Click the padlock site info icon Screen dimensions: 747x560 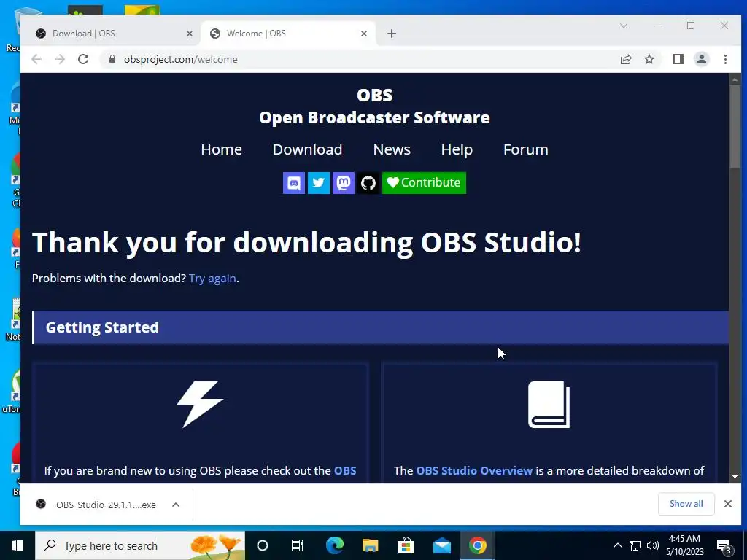(112, 59)
